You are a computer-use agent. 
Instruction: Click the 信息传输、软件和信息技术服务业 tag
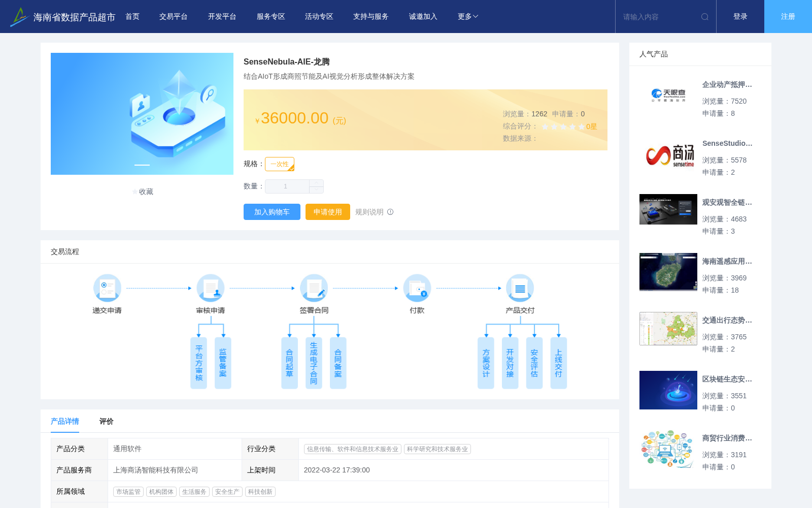pos(353,449)
